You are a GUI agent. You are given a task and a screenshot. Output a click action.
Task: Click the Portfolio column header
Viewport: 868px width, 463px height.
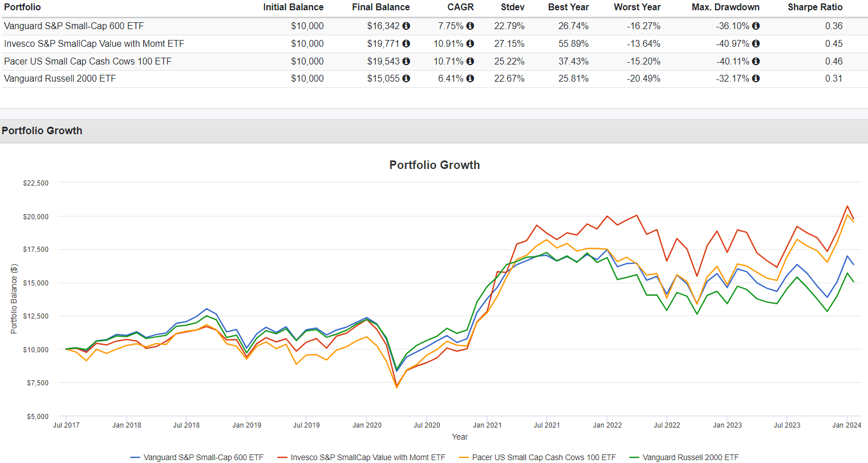click(x=22, y=7)
